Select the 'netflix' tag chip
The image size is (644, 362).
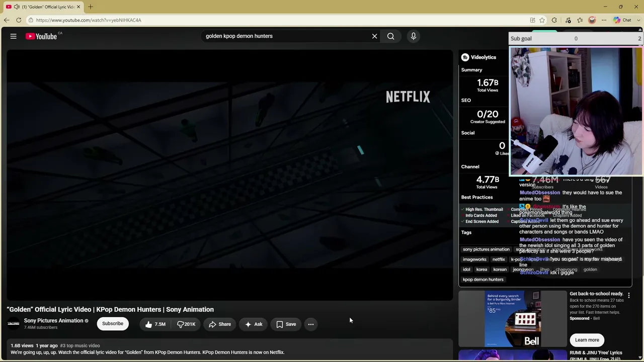pyautogui.click(x=499, y=259)
